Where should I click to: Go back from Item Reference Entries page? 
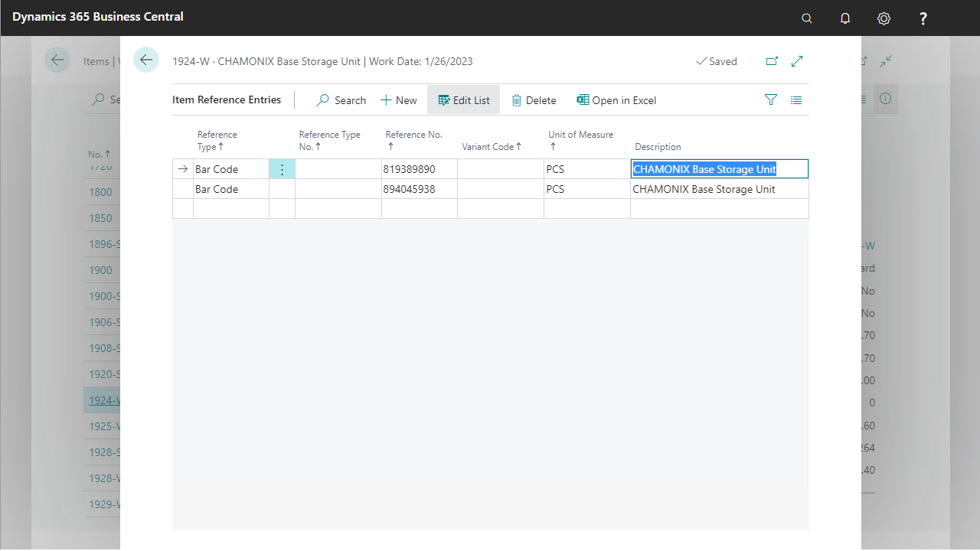[x=146, y=60]
